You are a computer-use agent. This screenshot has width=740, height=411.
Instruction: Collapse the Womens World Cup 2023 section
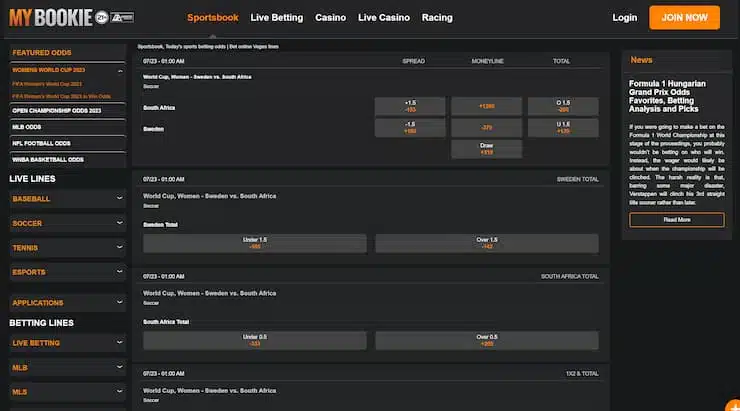(x=120, y=71)
